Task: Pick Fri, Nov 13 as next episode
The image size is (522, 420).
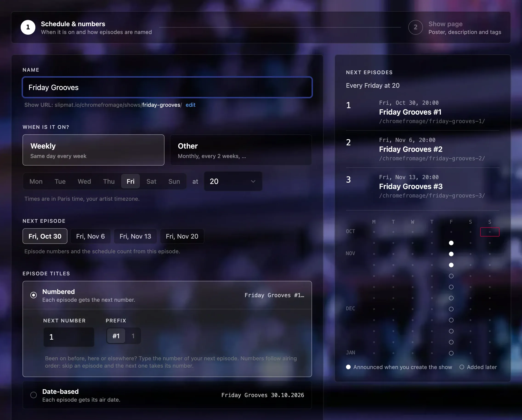Action: click(x=135, y=236)
